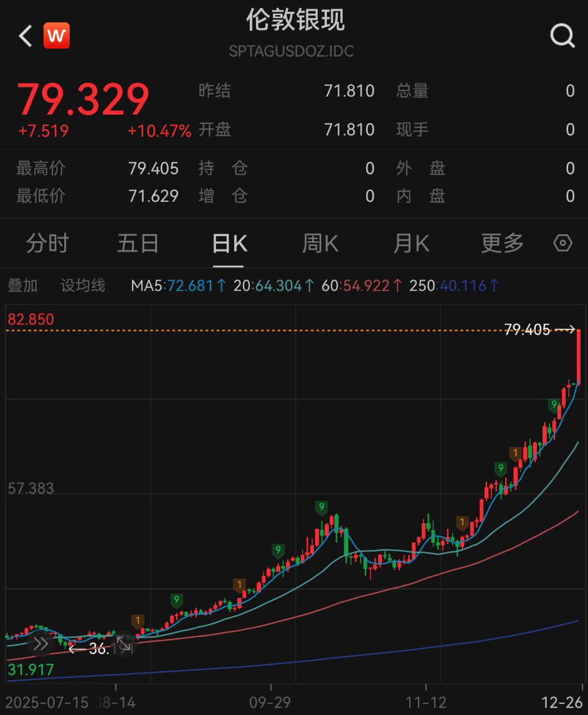Toggle the MA5 line via its value label

166,286
